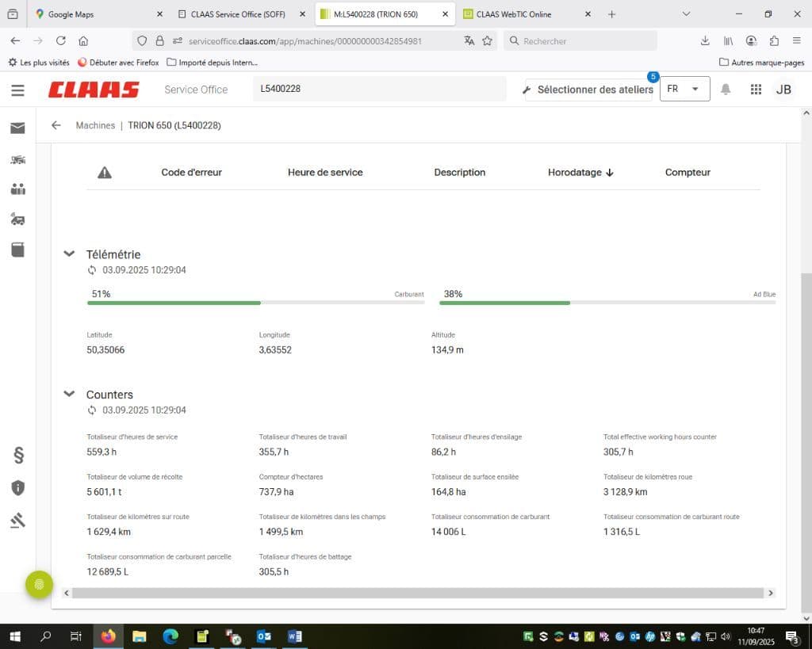Click the mail envelope sidebar icon
Screen dimensions: 812x649
click(17, 128)
